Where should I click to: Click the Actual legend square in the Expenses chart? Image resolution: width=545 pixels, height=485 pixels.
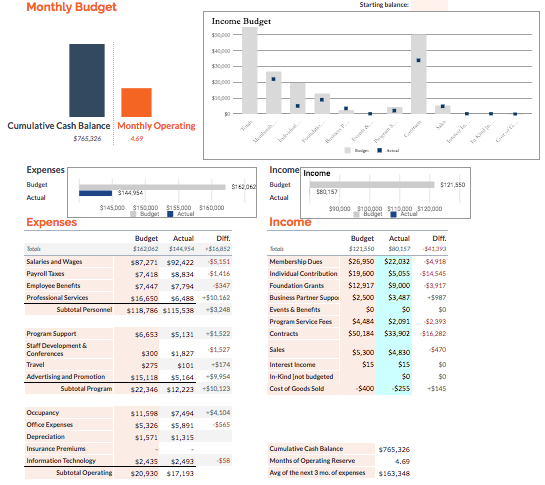pos(170,214)
